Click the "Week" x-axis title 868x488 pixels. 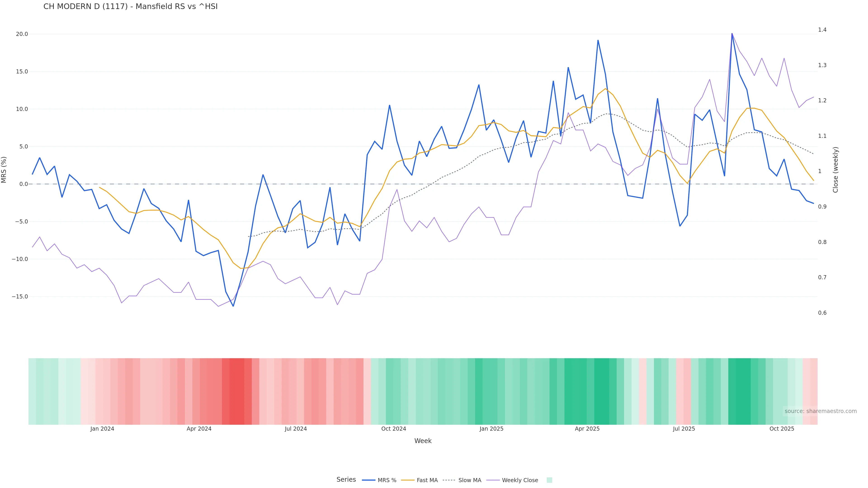[x=423, y=441]
